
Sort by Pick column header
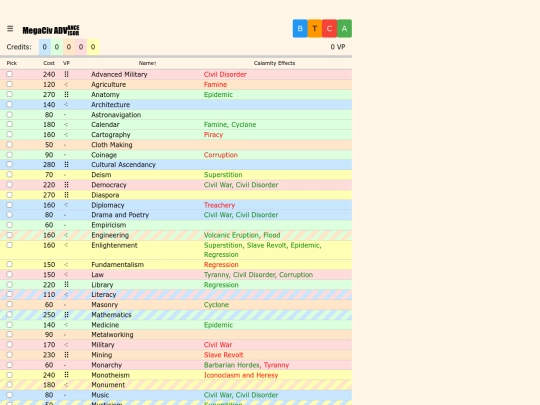point(12,63)
